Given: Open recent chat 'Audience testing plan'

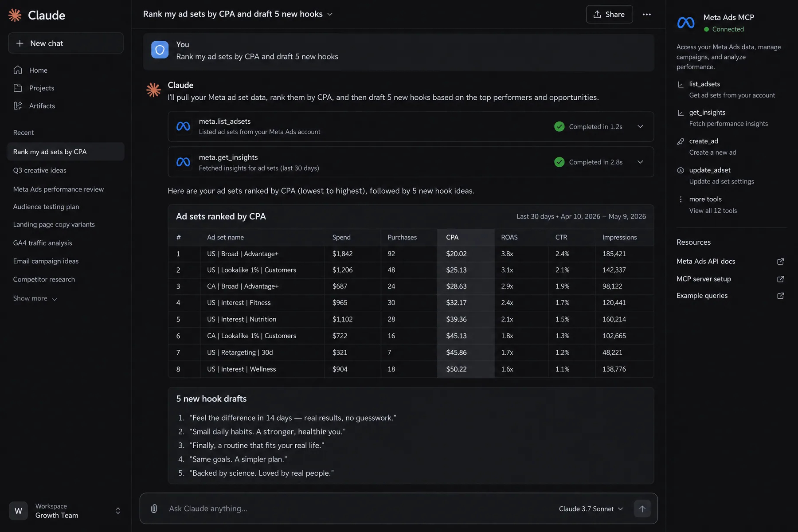Looking at the screenshot, I should click(46, 207).
